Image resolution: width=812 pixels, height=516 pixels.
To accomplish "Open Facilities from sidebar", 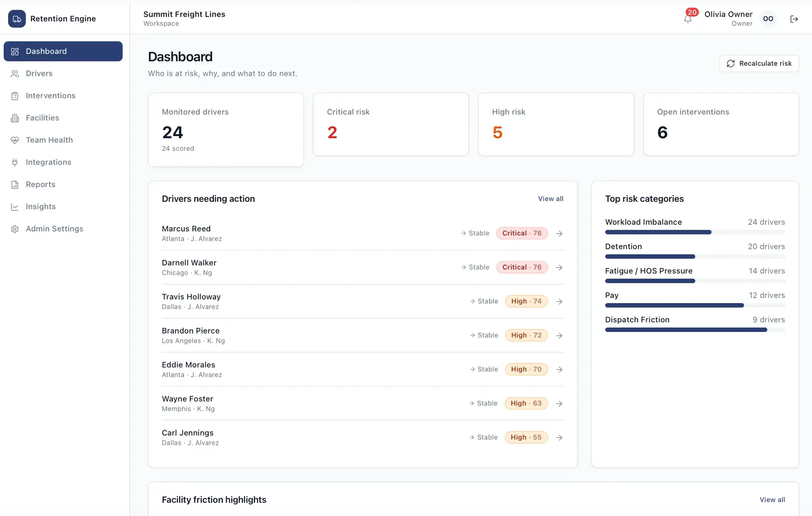I will coord(63,118).
